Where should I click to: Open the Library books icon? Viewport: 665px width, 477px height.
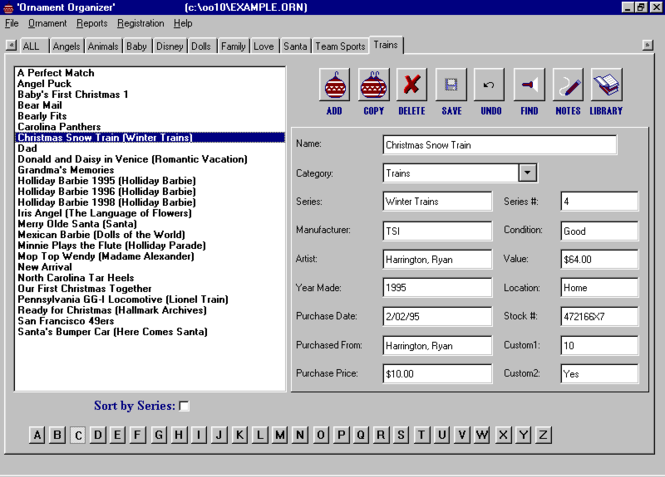tap(606, 86)
